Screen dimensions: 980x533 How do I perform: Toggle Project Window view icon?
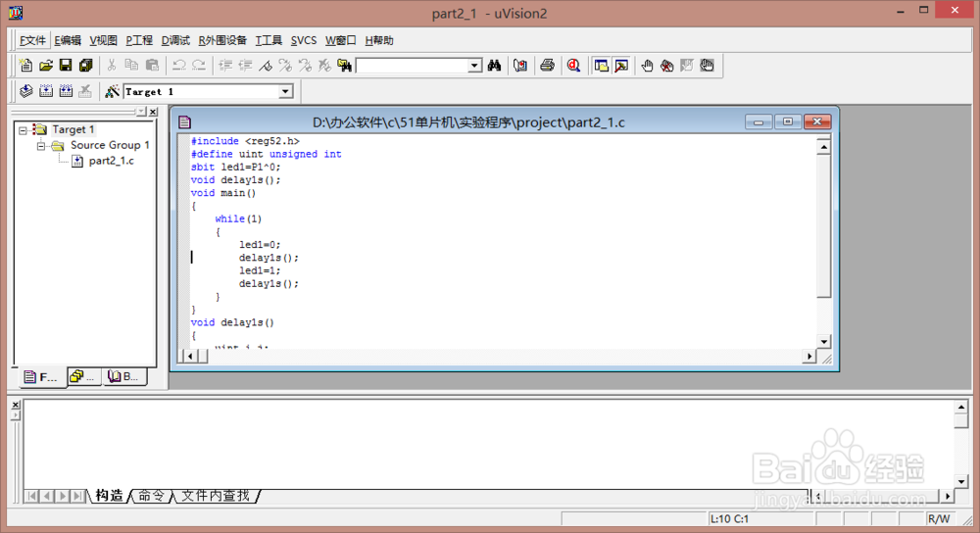[602, 65]
